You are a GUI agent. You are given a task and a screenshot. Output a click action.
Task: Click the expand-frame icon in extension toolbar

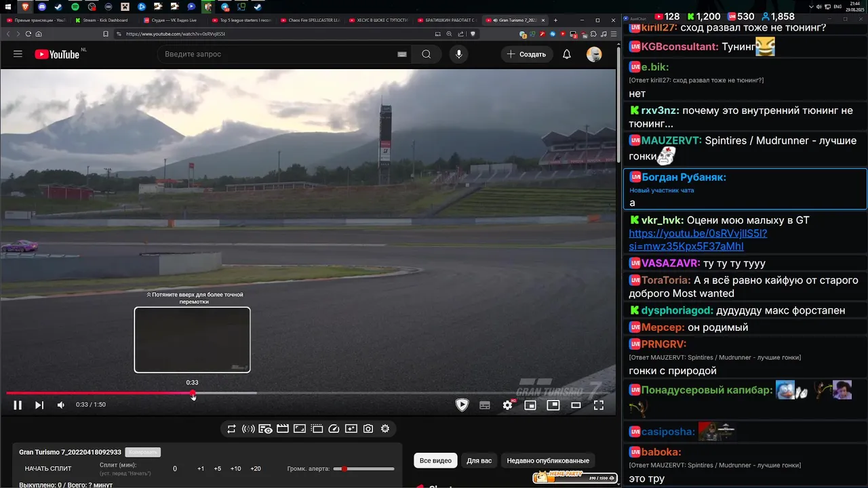[300, 428]
